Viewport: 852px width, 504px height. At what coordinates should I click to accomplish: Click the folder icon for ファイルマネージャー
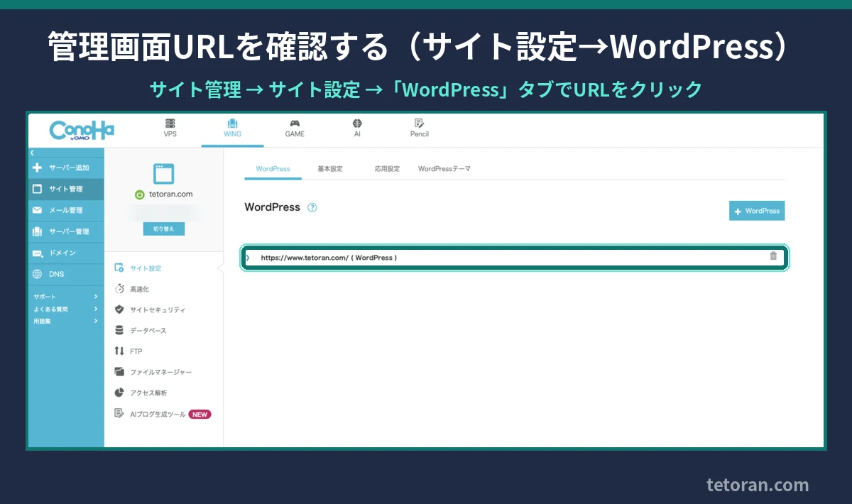(119, 372)
